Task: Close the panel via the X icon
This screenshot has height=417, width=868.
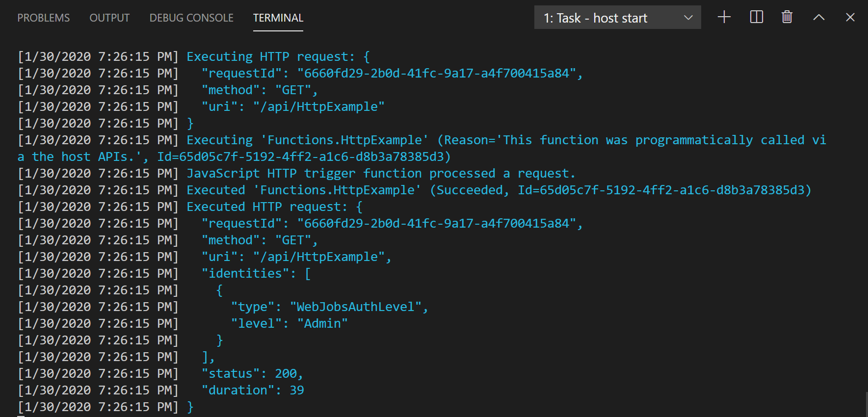Action: click(849, 17)
